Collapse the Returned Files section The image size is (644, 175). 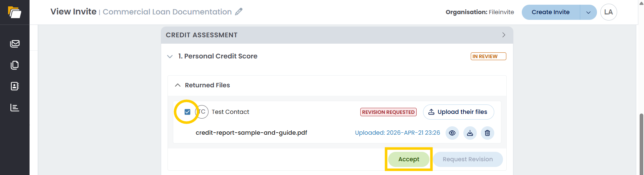[178, 85]
